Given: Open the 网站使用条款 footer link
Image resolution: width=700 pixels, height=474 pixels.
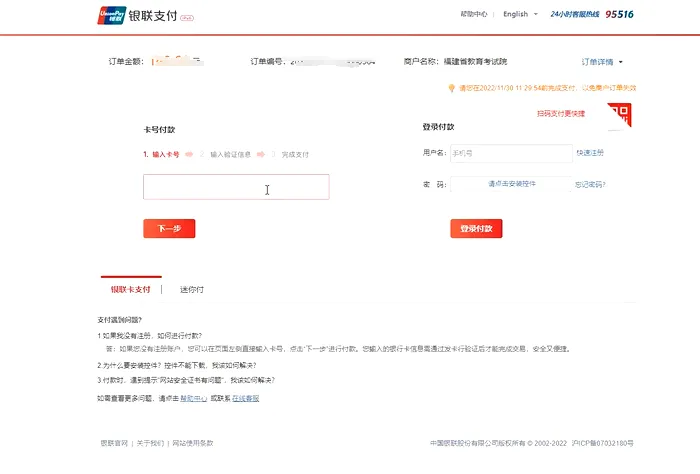Looking at the screenshot, I should 193,443.
